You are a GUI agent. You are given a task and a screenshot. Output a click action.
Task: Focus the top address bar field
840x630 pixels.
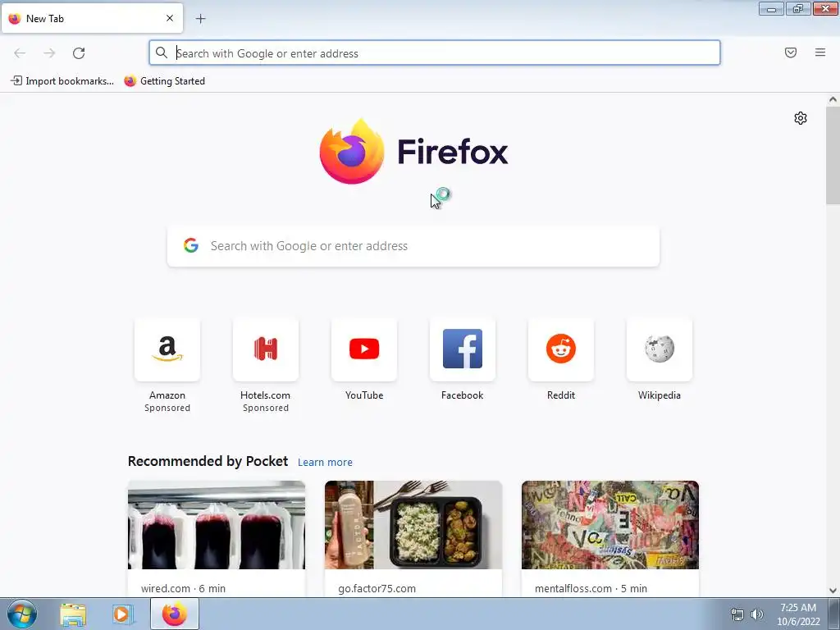coord(435,53)
